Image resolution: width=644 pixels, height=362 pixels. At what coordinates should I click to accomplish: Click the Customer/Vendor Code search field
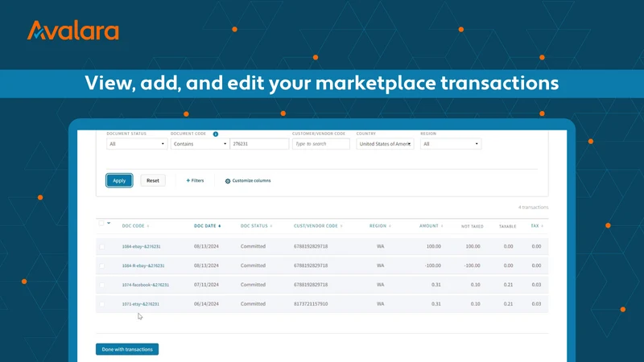pos(320,144)
